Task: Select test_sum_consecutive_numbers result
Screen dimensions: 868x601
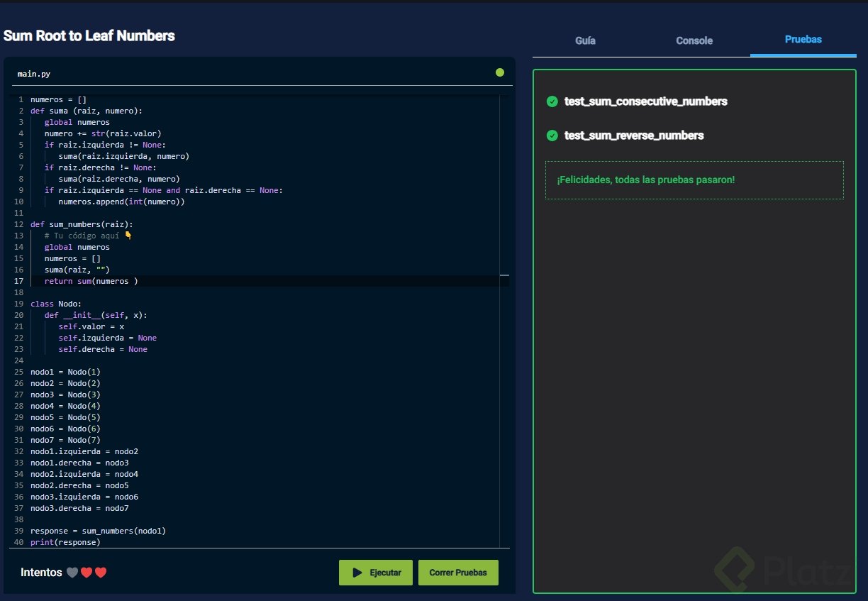Action: [x=646, y=101]
